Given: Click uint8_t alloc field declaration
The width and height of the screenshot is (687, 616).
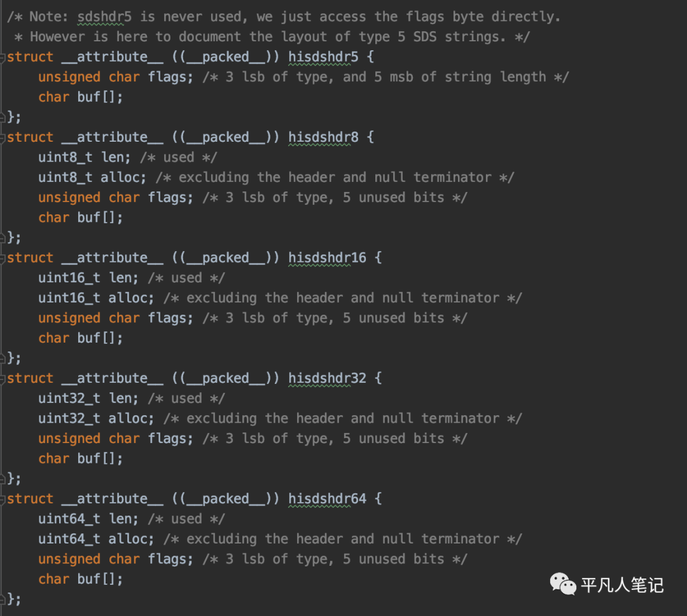Looking at the screenshot, I should [x=92, y=177].
